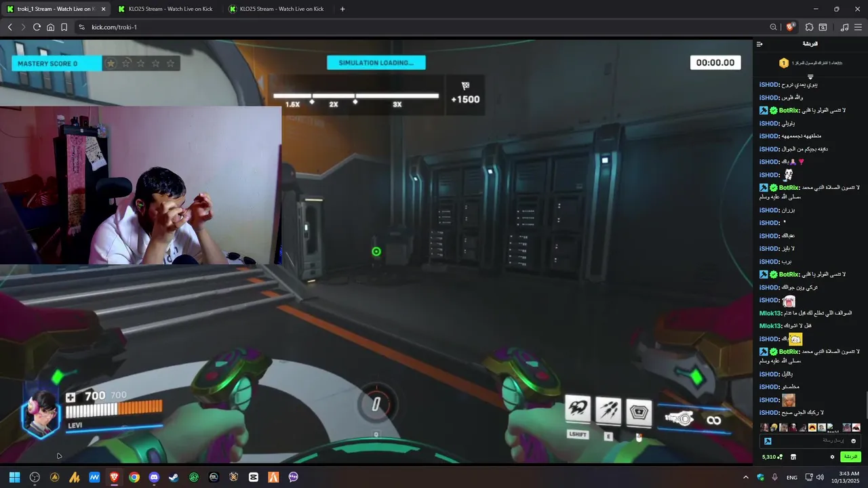Click the 5,310 channel points counter
Screen dimensions: 868x488
click(x=772, y=457)
